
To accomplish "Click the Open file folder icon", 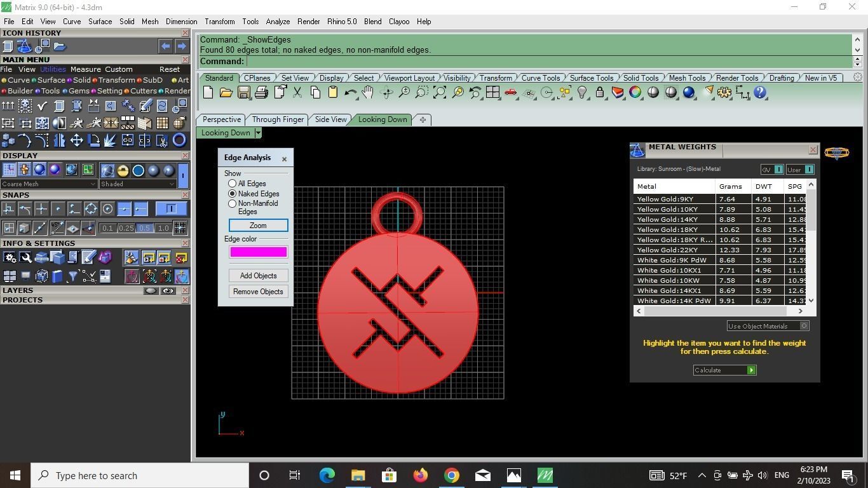I will point(226,93).
